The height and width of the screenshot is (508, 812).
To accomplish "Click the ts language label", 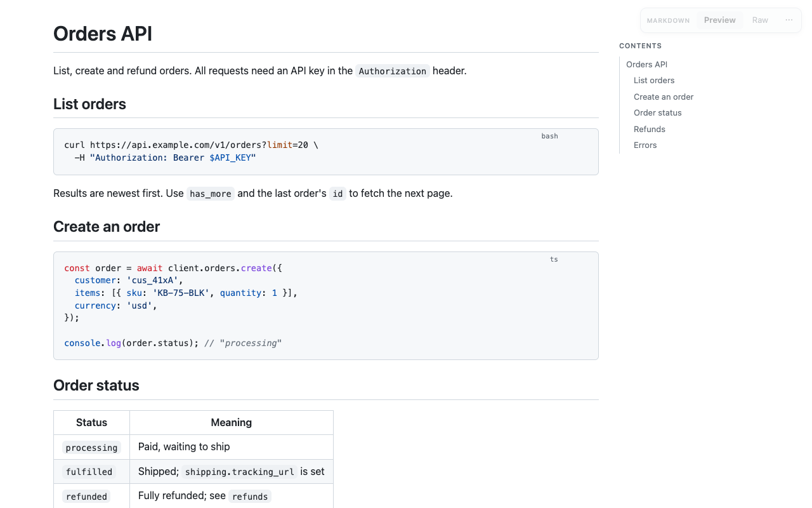I will pos(554,259).
